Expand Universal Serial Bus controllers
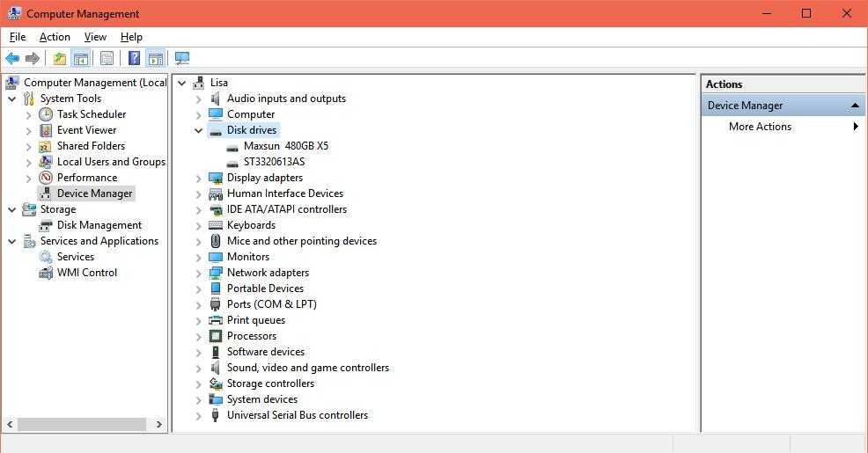The height and width of the screenshot is (453, 868). [x=198, y=415]
